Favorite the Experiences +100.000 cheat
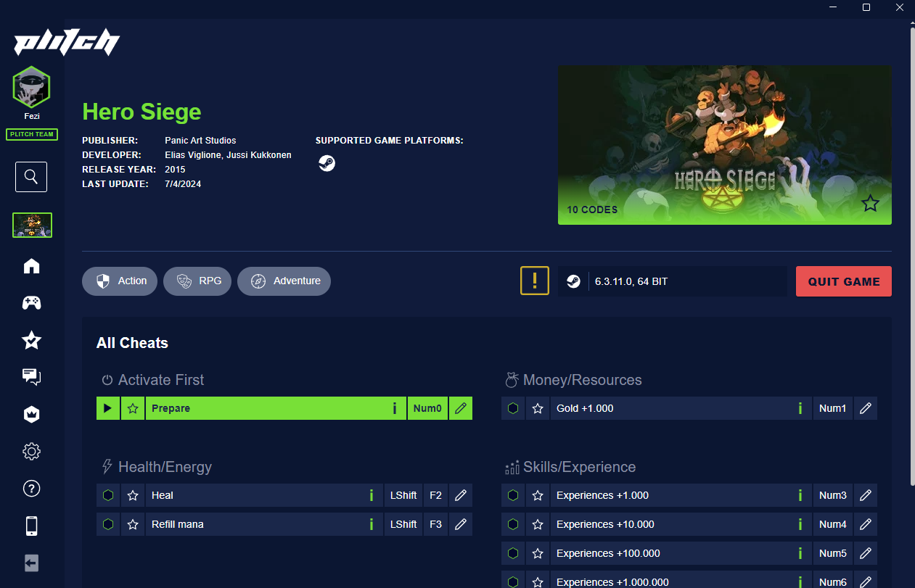915x588 pixels. [538, 553]
